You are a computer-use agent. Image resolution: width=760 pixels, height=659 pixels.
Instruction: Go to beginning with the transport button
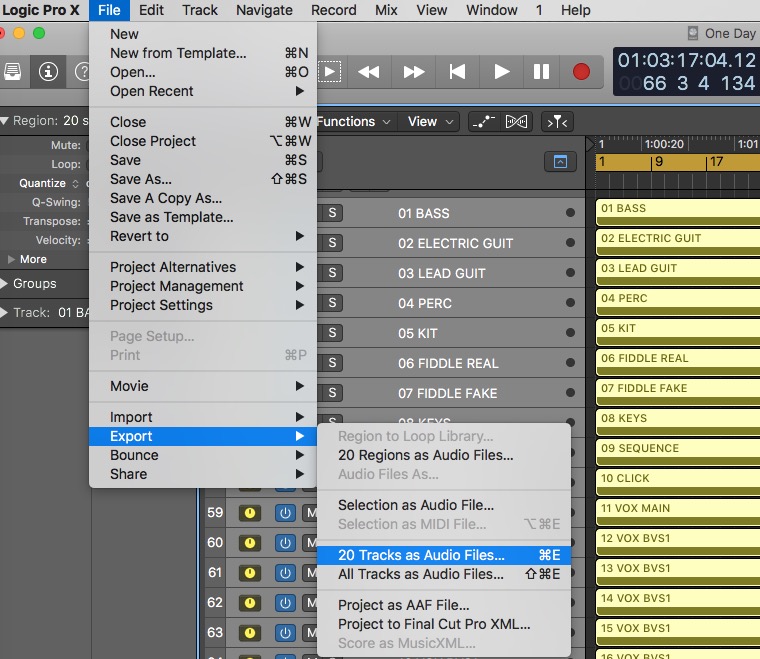(458, 72)
